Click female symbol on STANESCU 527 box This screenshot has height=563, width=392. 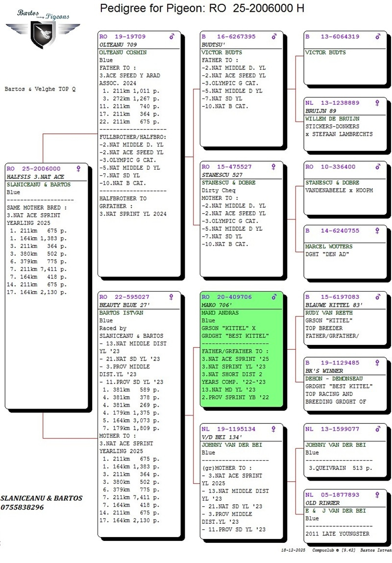[x=274, y=167]
